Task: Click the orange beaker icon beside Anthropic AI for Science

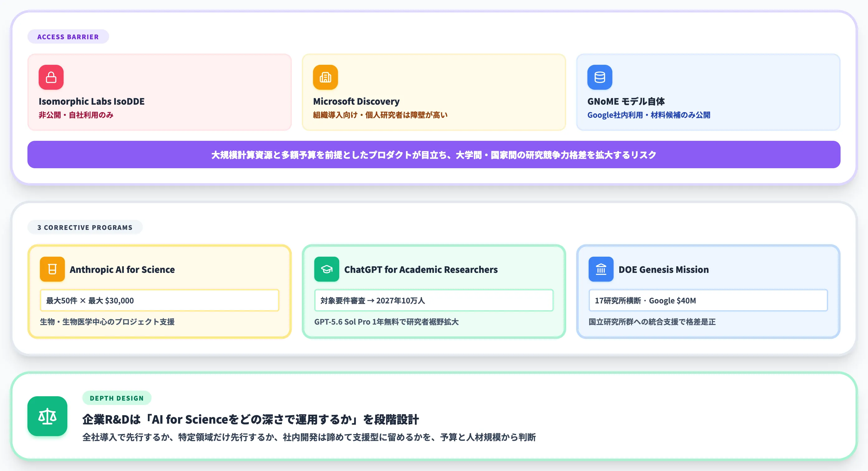Action: coord(52,269)
